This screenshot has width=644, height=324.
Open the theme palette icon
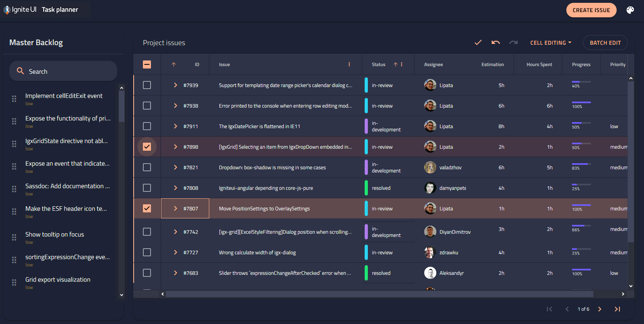click(x=630, y=10)
